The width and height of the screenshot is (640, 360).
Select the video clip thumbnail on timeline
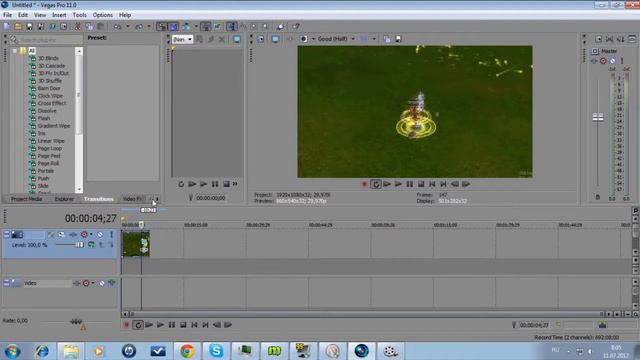136,244
